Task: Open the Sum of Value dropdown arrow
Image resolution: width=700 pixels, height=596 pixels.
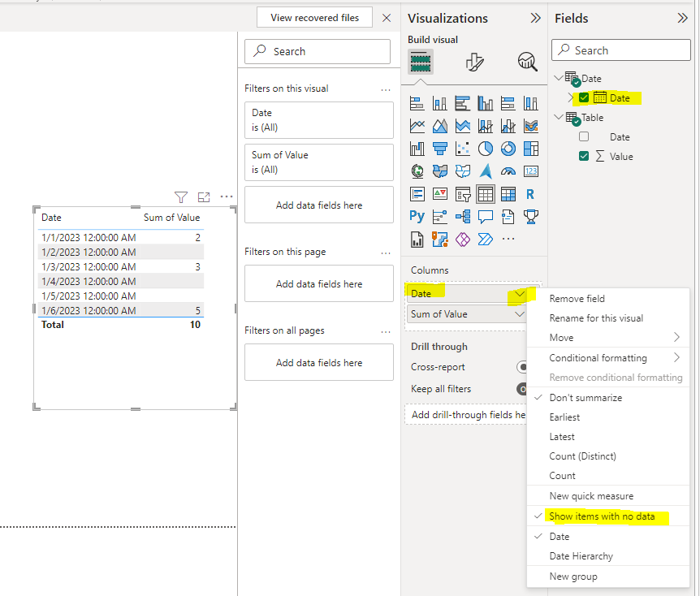Action: click(x=519, y=314)
